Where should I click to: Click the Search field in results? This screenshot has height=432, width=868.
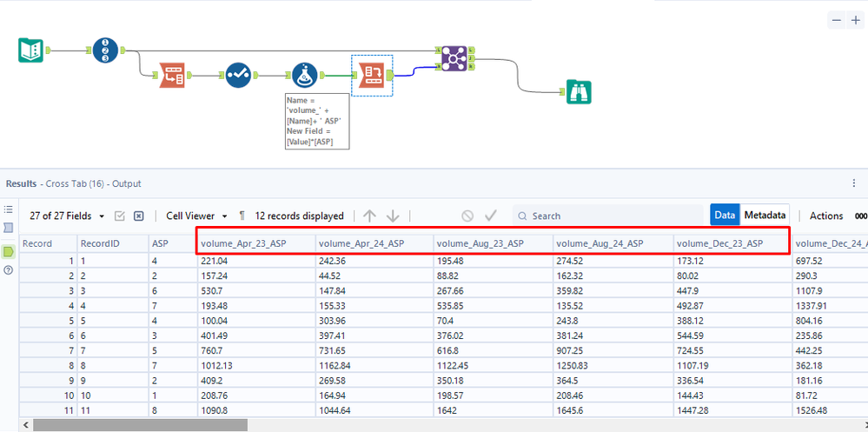click(609, 216)
